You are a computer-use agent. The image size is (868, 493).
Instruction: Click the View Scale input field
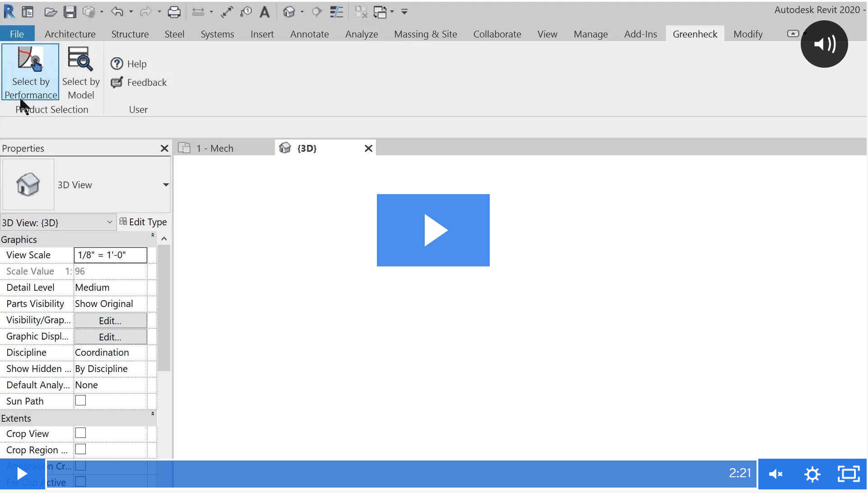pos(110,255)
